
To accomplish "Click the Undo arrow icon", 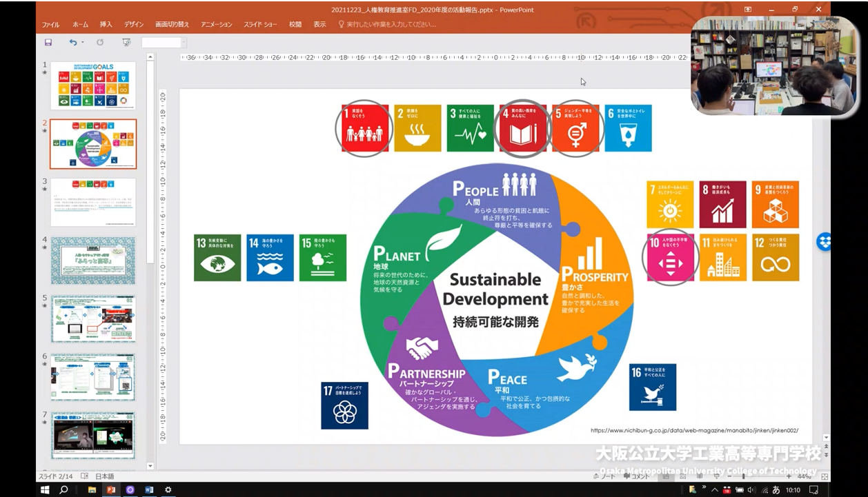I will click(x=72, y=42).
